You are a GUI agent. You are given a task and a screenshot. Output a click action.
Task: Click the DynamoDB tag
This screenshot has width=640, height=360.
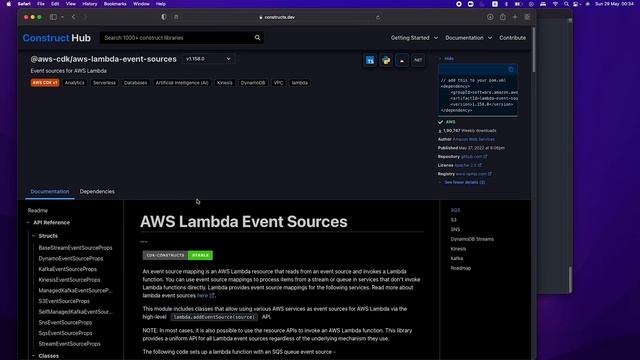pos(253,83)
